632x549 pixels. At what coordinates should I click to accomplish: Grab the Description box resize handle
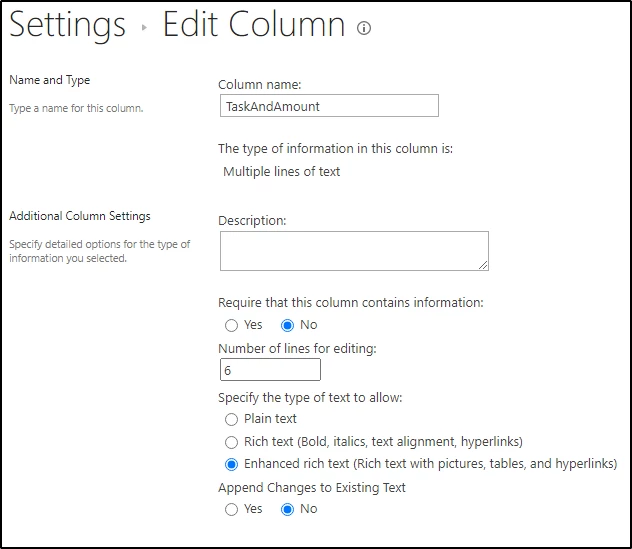(483, 265)
